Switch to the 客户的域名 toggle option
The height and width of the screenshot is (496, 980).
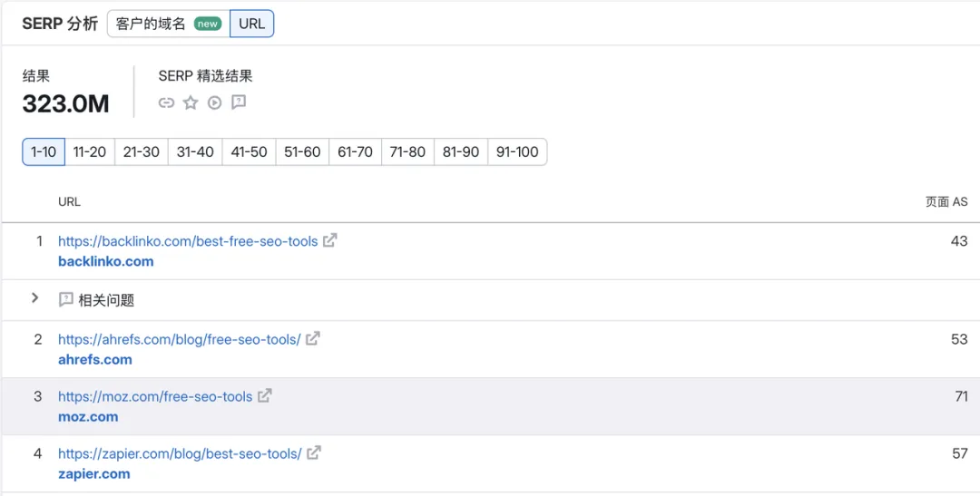[x=169, y=24]
